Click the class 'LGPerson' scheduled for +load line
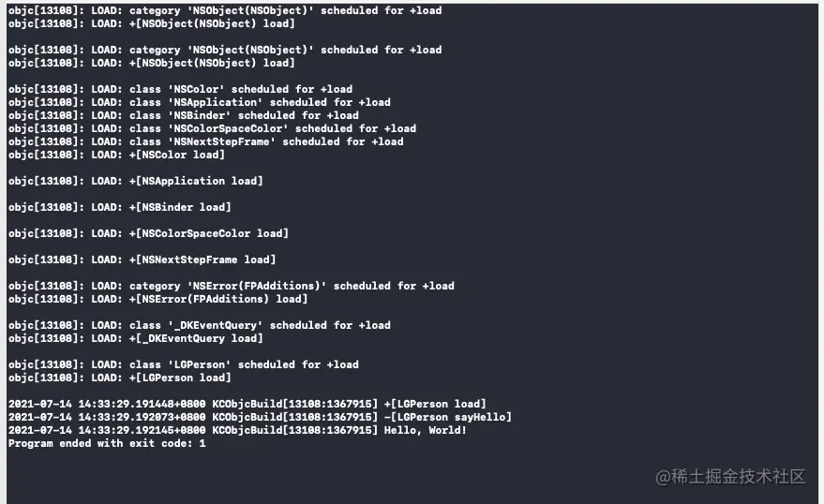This screenshot has height=504, width=824. (184, 364)
